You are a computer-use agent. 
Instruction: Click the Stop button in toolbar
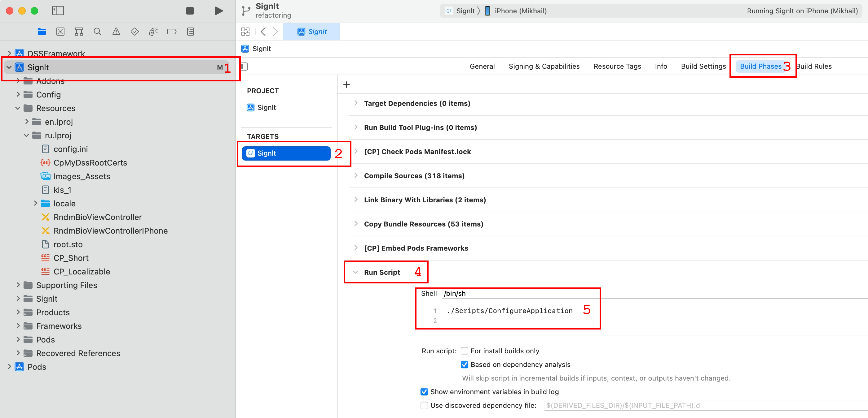tap(190, 11)
